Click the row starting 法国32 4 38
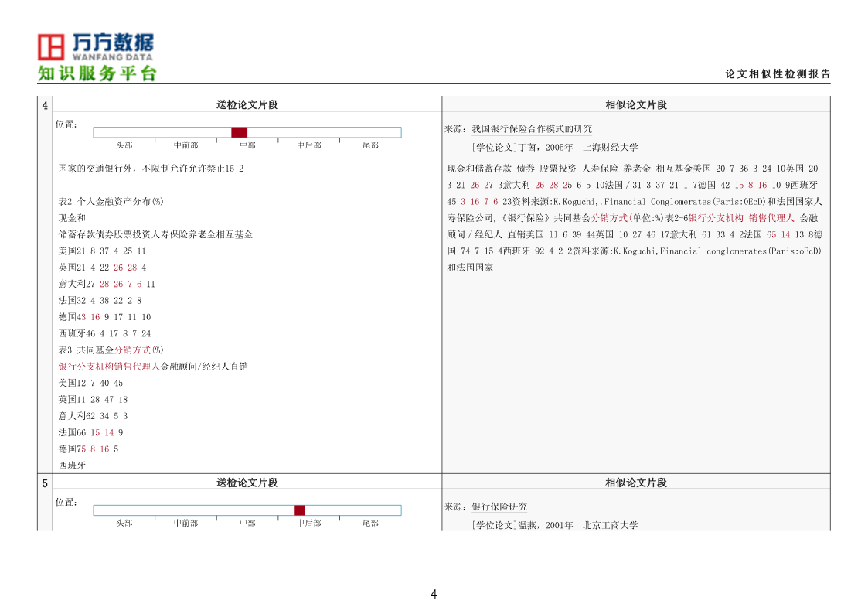868x614 pixels. click(x=100, y=301)
